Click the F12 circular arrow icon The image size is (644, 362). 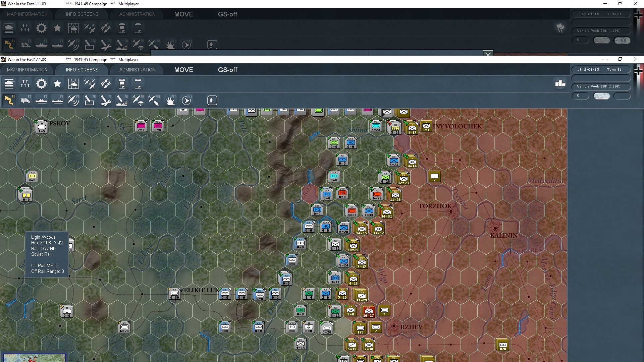[186, 100]
